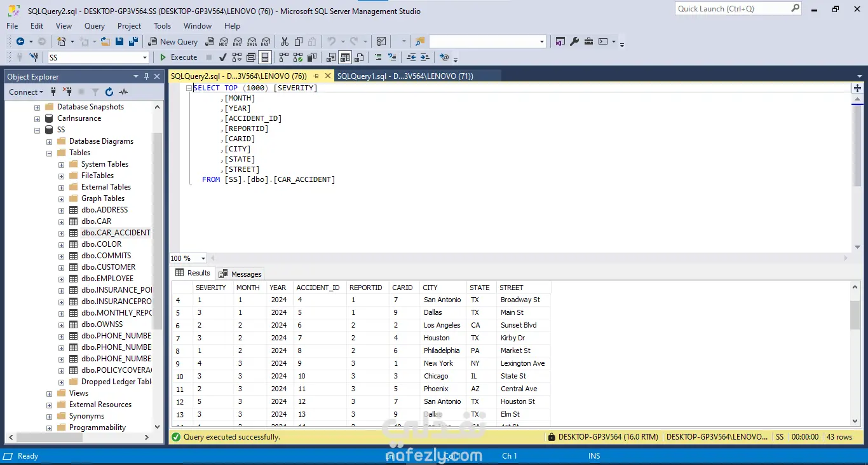Expand the CarInsurance database node
The width and height of the screenshot is (868, 465).
pos(37,118)
